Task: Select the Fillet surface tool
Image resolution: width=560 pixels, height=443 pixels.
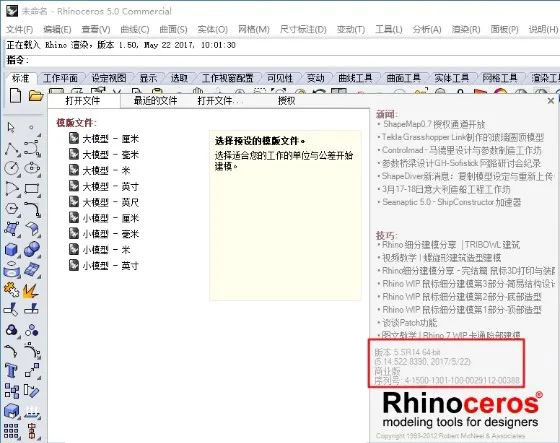Action: [x=32, y=229]
